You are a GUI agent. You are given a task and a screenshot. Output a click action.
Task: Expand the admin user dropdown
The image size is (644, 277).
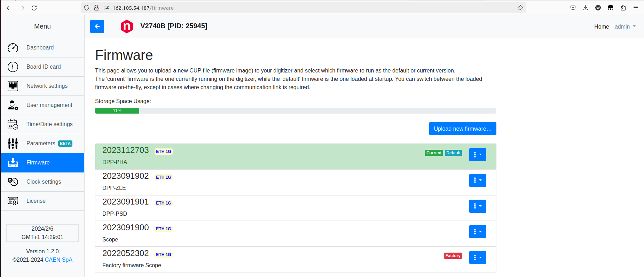pos(625,26)
